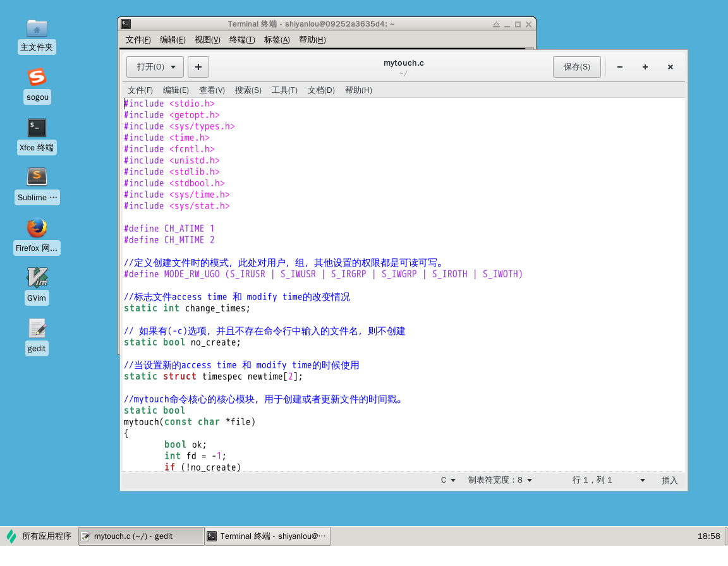728x566 pixels.
Task: Click line 'if (!no_create)'
Action: click(202, 467)
